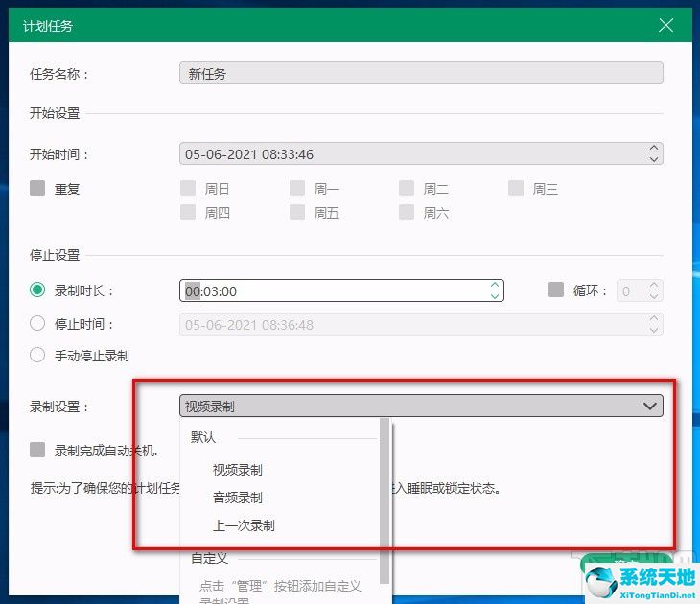Viewport: 700px width, 604px height.
Task: Increase 停止时间 with up arrow
Action: click(x=654, y=318)
